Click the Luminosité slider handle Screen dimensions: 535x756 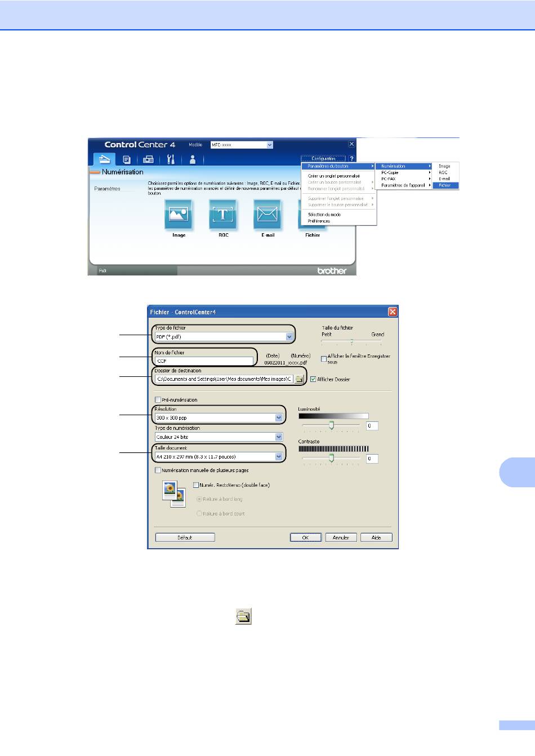[x=331, y=425]
